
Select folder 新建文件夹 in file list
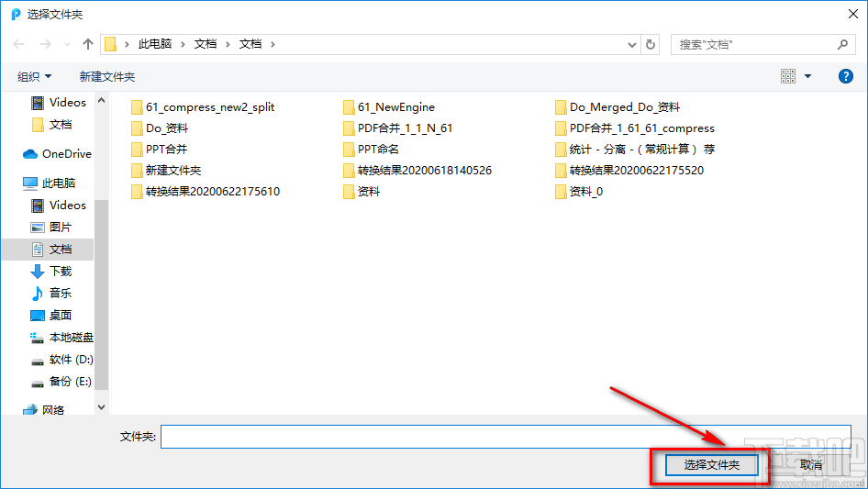pyautogui.click(x=166, y=171)
